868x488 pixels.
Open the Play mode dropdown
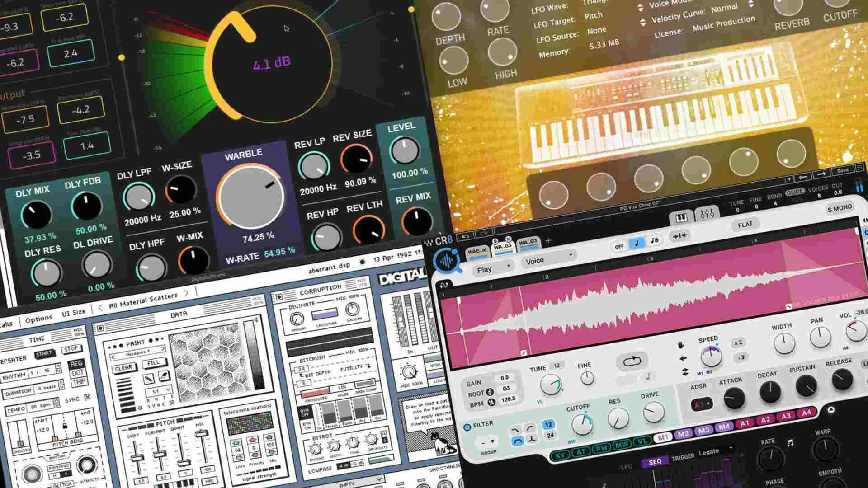point(492,268)
